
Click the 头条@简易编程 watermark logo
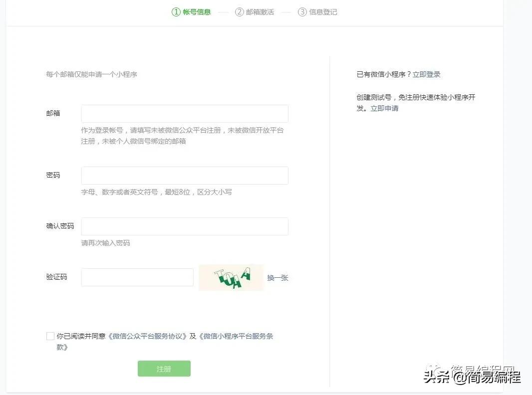(472, 377)
